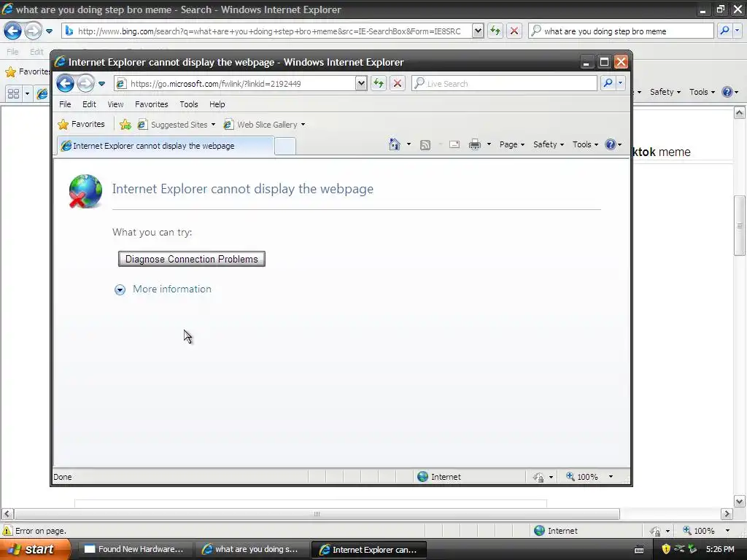Open zoom level 100% in front status bar
The width and height of the screenshot is (747, 560).
589,477
